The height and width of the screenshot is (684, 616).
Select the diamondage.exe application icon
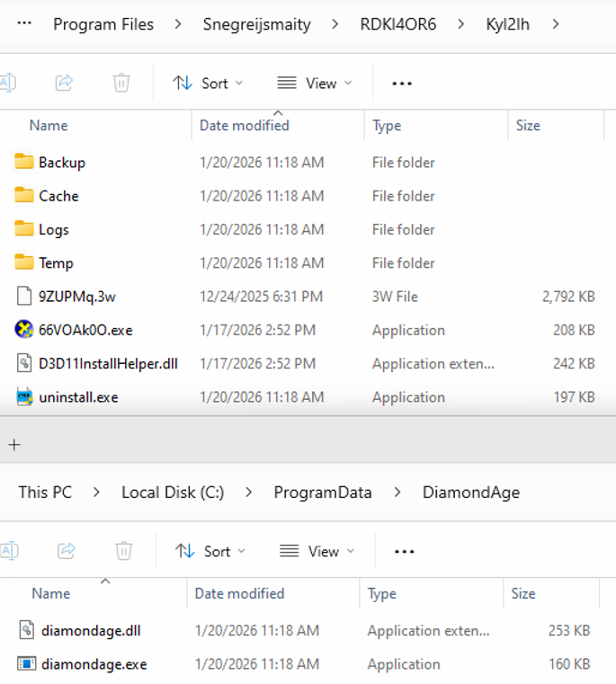pos(27,663)
